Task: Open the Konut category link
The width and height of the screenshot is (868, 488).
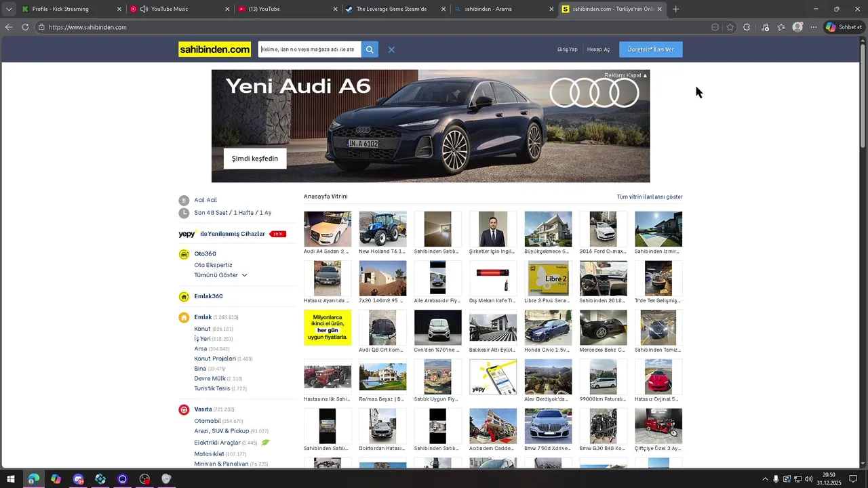Action: [x=202, y=329]
